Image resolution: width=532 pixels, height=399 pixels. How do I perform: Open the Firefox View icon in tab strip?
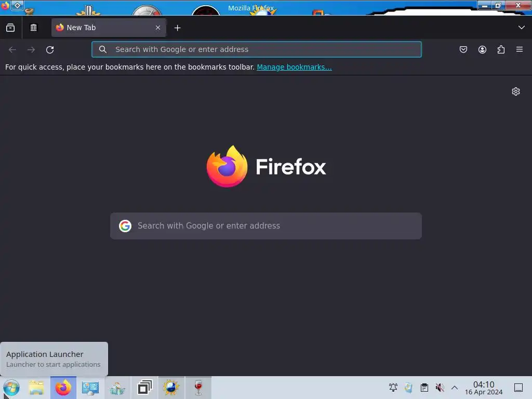click(x=10, y=28)
